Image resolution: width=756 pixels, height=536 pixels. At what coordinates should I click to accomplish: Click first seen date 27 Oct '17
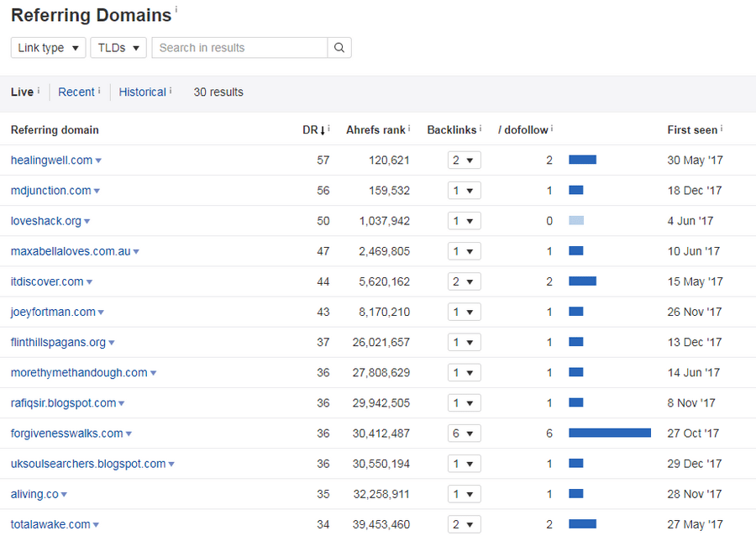(693, 434)
